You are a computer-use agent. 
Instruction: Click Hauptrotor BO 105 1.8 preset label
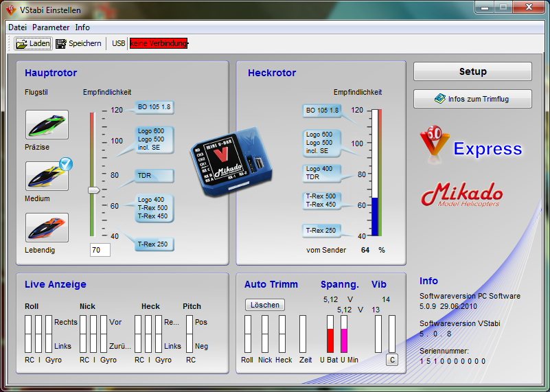(x=154, y=107)
